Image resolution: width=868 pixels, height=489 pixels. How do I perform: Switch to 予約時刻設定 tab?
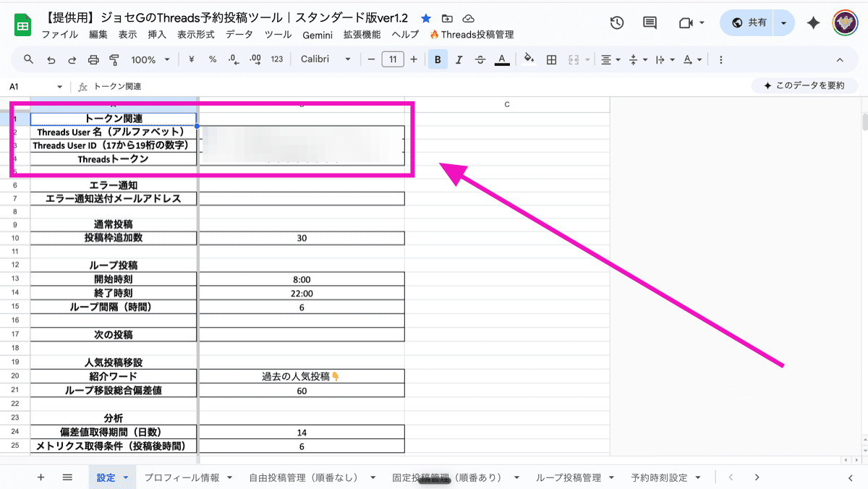(x=659, y=477)
